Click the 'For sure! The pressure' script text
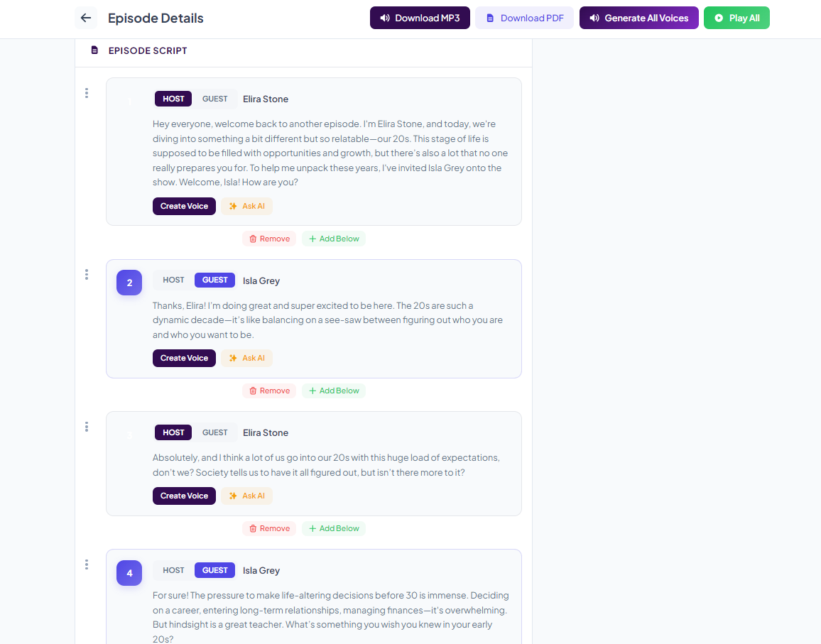 click(330, 617)
